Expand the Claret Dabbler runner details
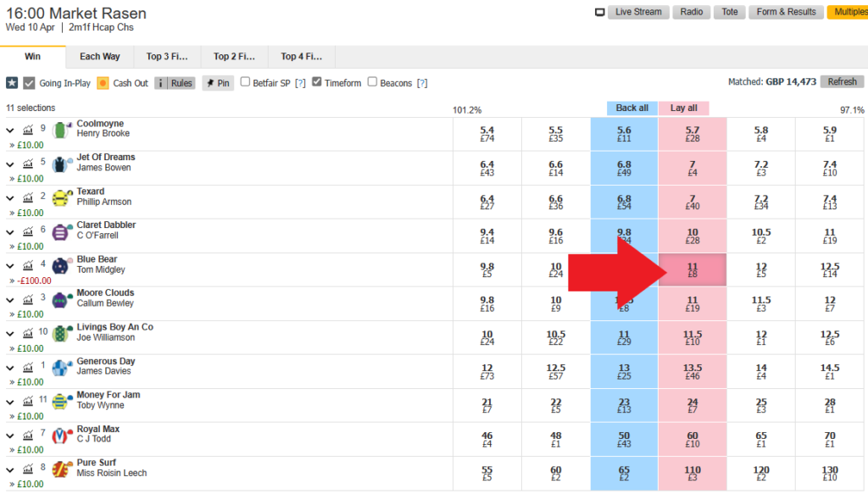Screen dimensions: 868x494 pyautogui.click(x=10, y=232)
